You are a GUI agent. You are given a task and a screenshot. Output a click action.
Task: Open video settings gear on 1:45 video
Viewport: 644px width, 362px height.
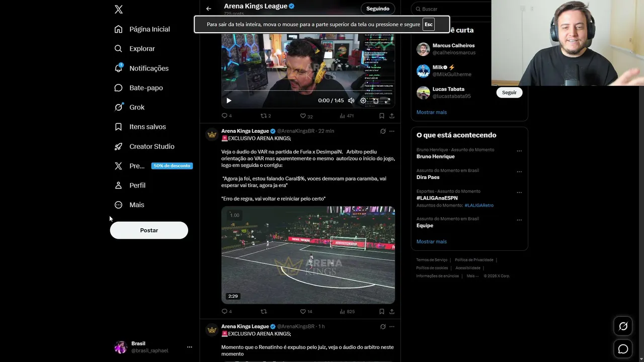pyautogui.click(x=363, y=101)
